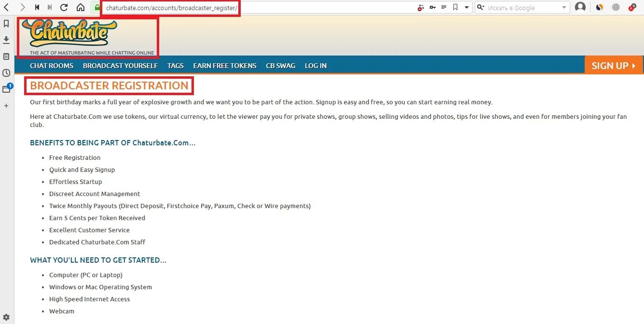The image size is (644, 324).
Task: Open the browser home page
Action: point(81,7)
